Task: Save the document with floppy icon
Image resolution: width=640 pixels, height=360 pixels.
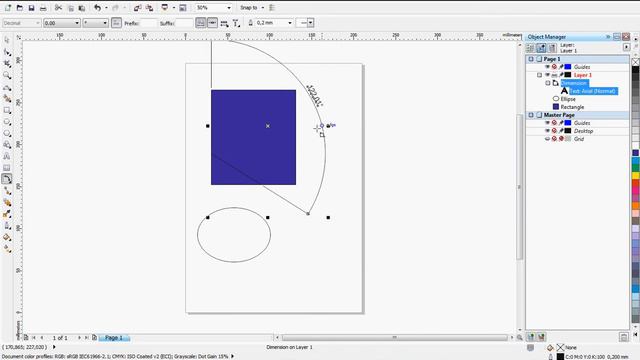Action: pyautogui.click(x=31, y=8)
